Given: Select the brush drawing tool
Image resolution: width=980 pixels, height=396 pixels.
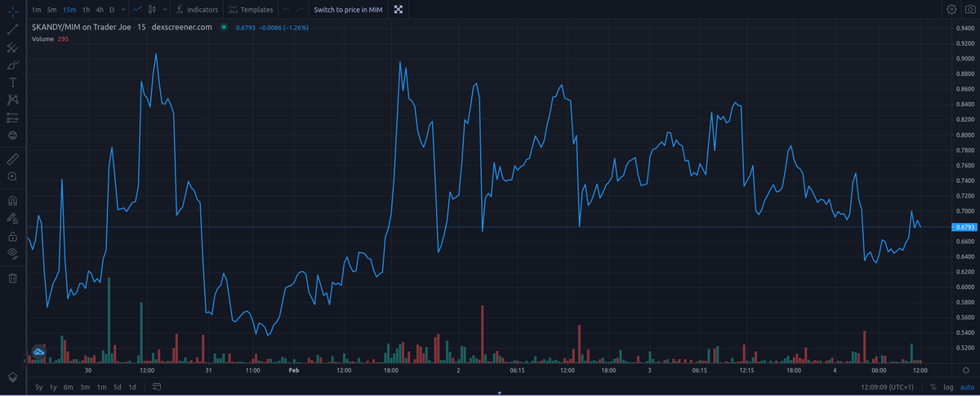Looking at the screenshot, I should click(x=12, y=65).
